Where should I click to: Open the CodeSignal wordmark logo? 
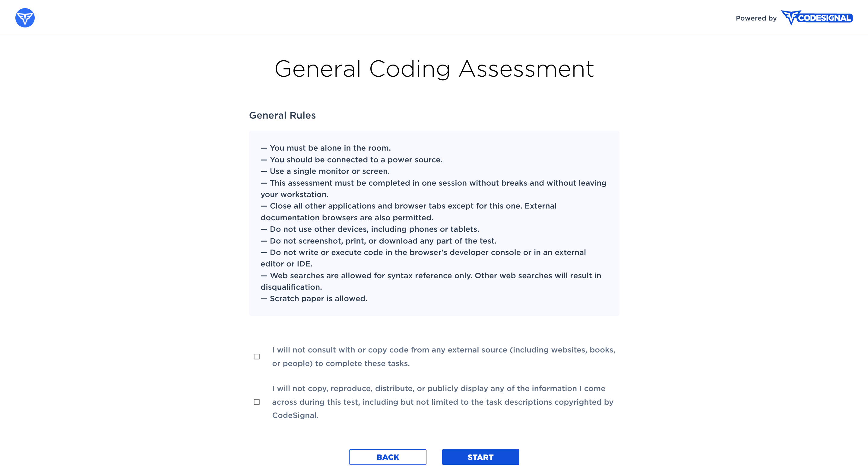tap(817, 18)
